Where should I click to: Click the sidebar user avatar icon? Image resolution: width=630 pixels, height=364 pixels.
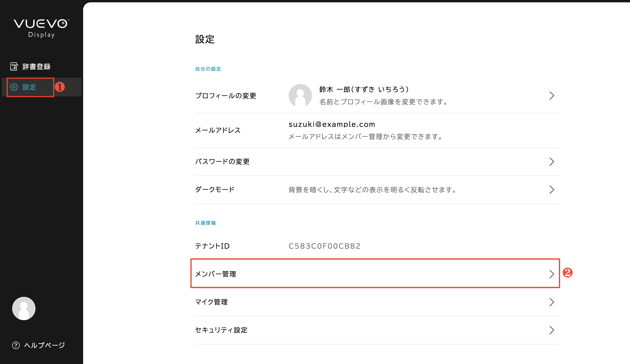point(24,308)
